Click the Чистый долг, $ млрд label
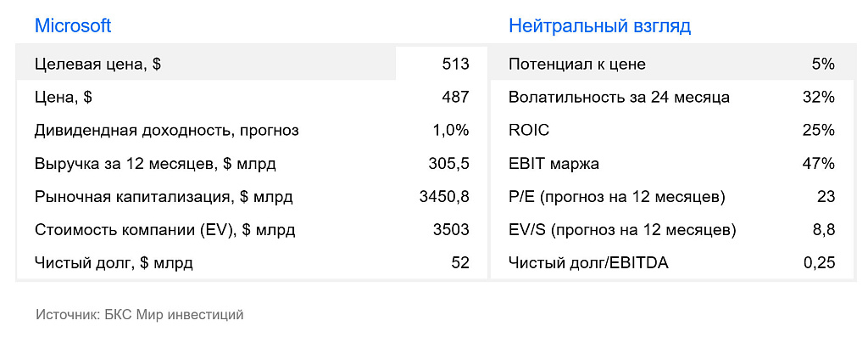Image resolution: width=868 pixels, height=337 pixels. click(114, 263)
